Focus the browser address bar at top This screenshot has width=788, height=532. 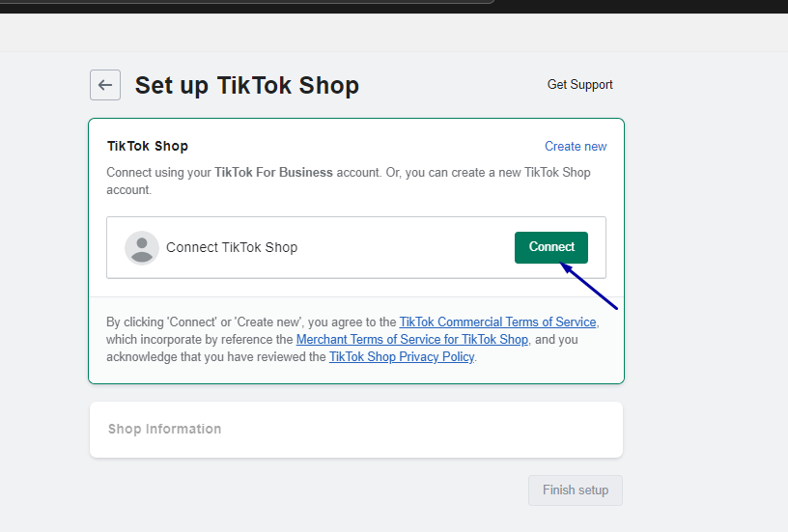(246, 2)
